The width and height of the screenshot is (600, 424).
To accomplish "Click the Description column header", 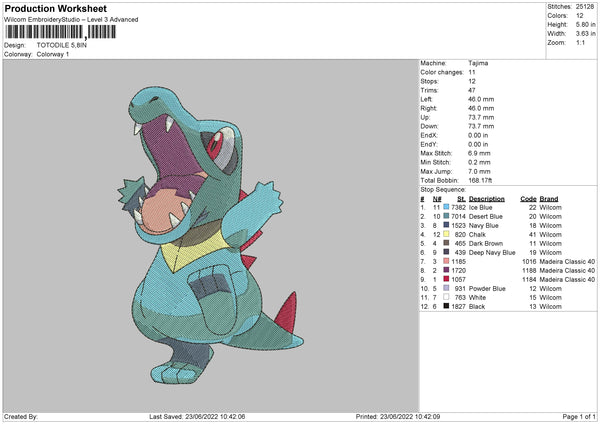I will pyautogui.click(x=488, y=198).
